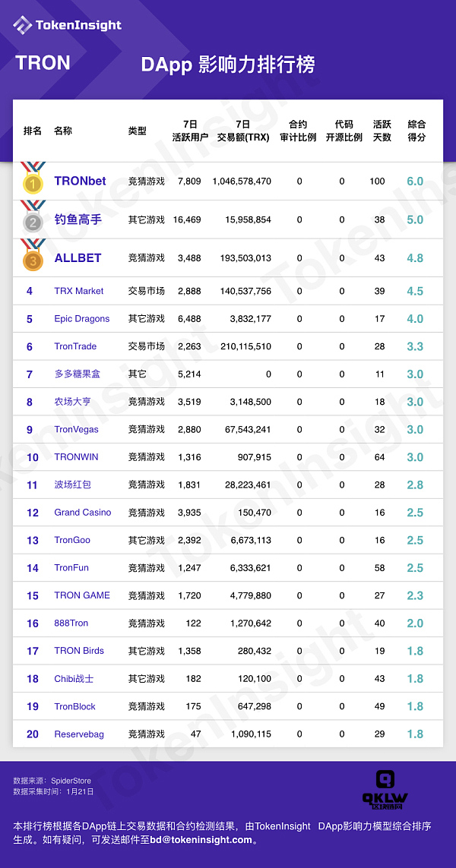Click the bronze third-place medal
The width and height of the screenshot is (456, 868).
(x=33, y=255)
